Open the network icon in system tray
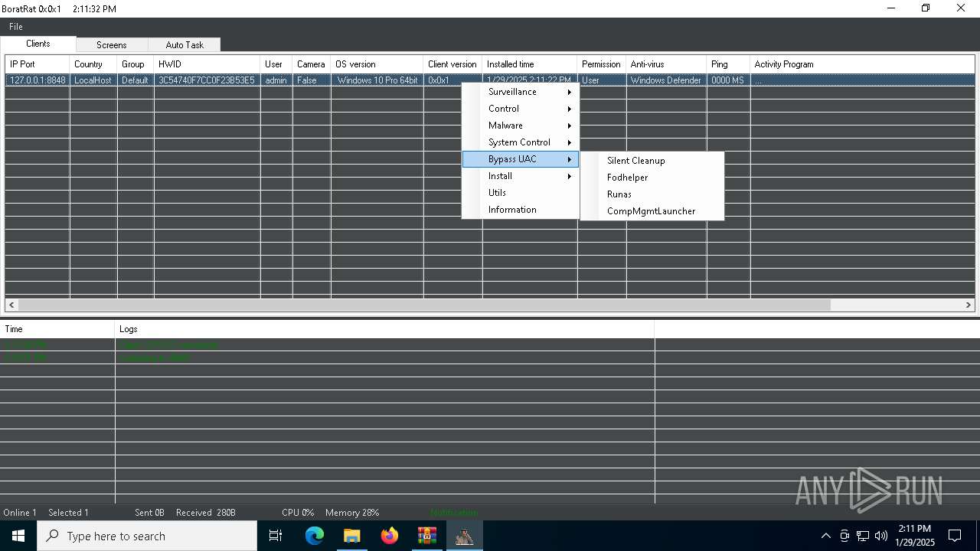 tap(863, 536)
